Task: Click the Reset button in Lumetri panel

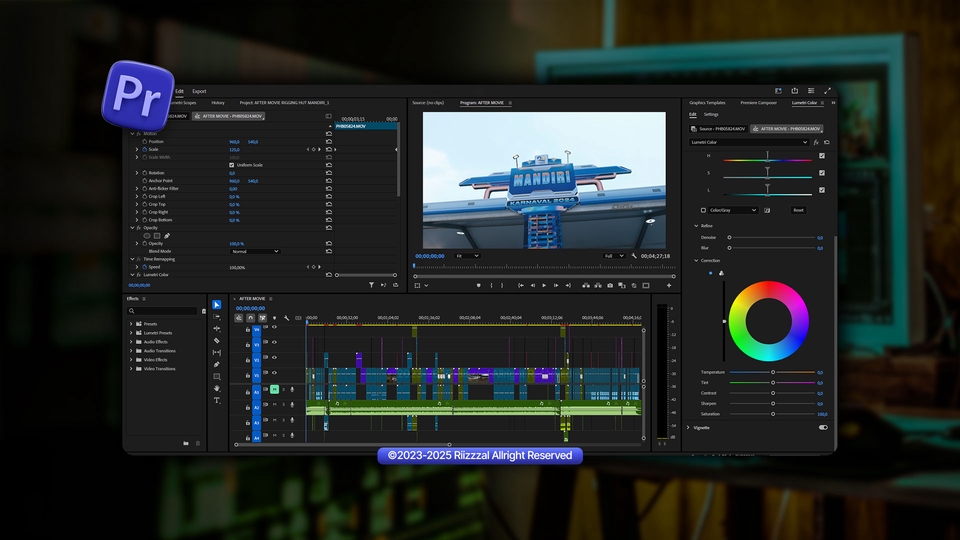Action: [798, 210]
